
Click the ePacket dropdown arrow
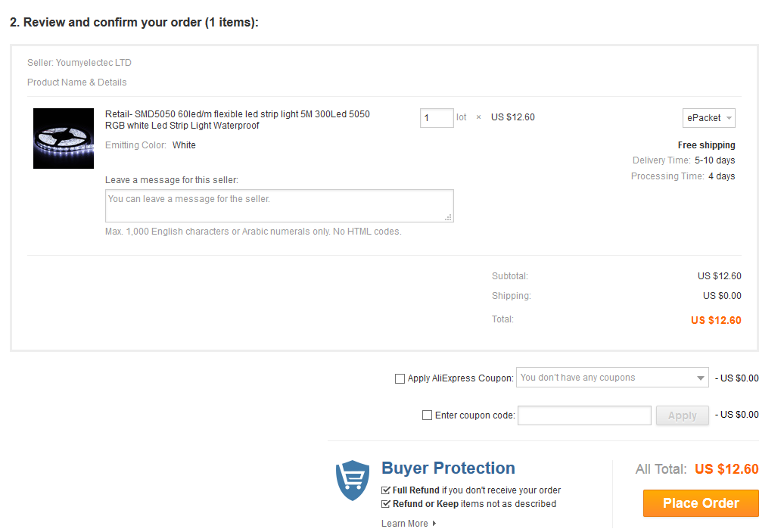pos(729,118)
